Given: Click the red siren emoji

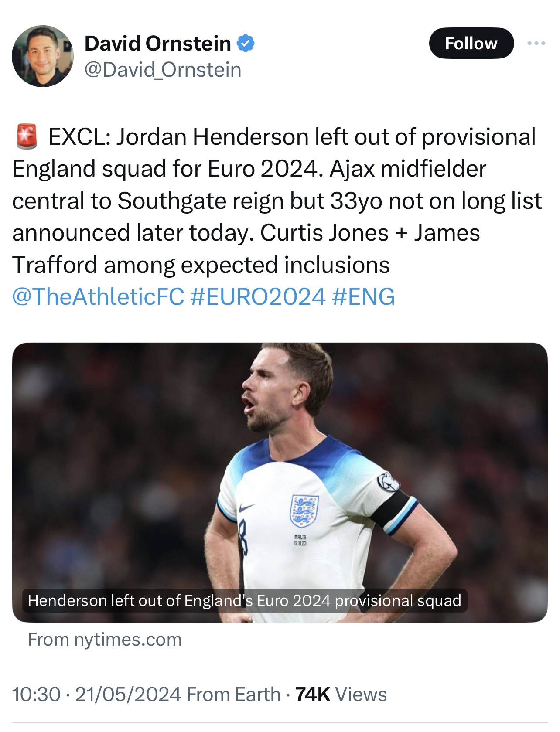Looking at the screenshot, I should click(27, 137).
